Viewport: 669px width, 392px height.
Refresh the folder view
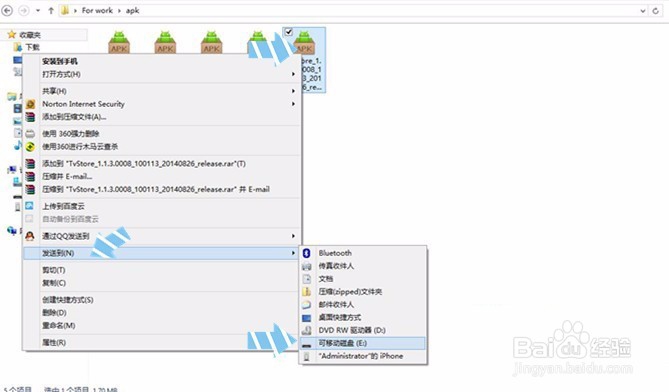(x=656, y=11)
